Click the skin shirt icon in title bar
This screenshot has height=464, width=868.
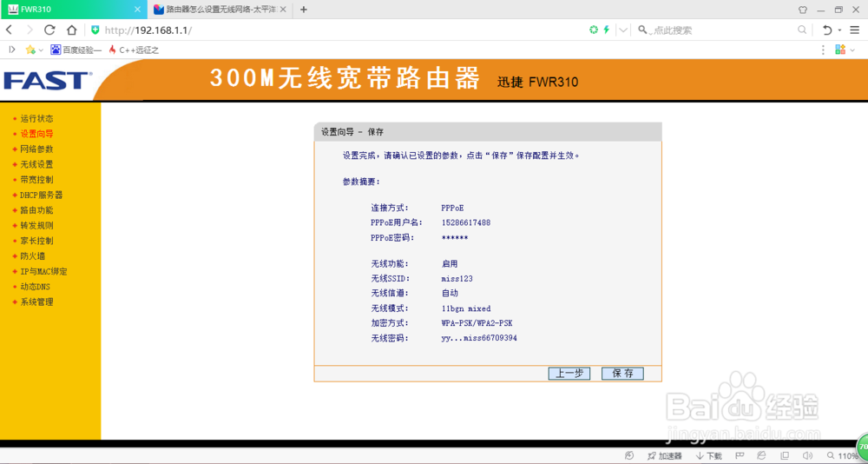[803, 10]
